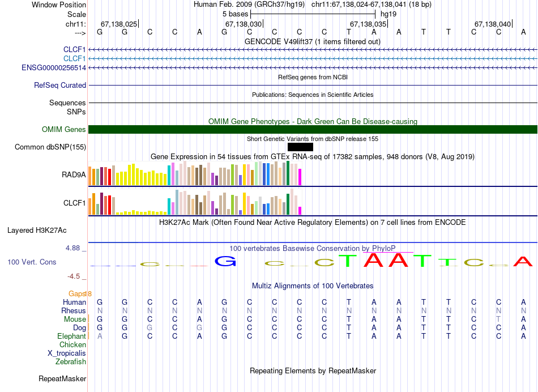This screenshot has height=392, width=538.
Task: Click the 5 bases scale bar
Action: tap(313, 14)
